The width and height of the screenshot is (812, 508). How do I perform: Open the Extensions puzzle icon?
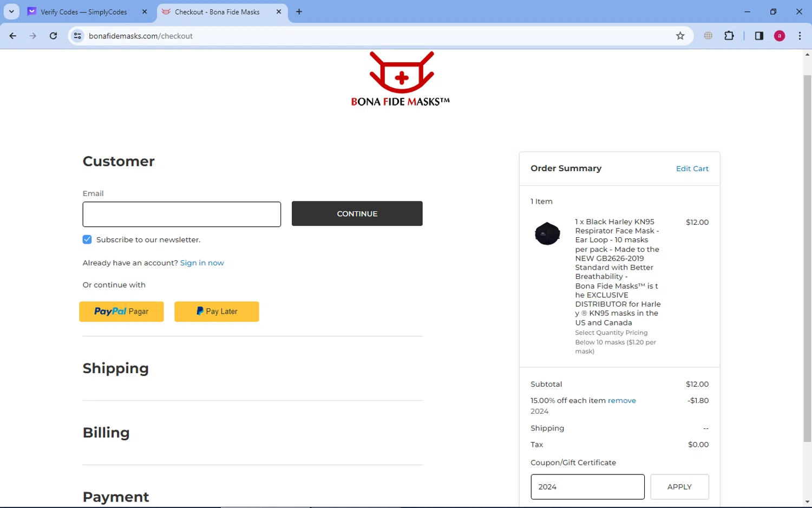729,36
